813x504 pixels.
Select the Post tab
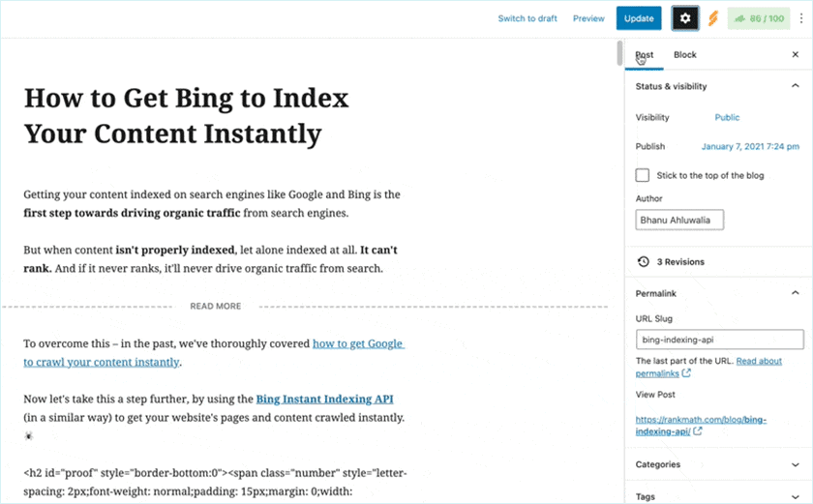pos(645,55)
